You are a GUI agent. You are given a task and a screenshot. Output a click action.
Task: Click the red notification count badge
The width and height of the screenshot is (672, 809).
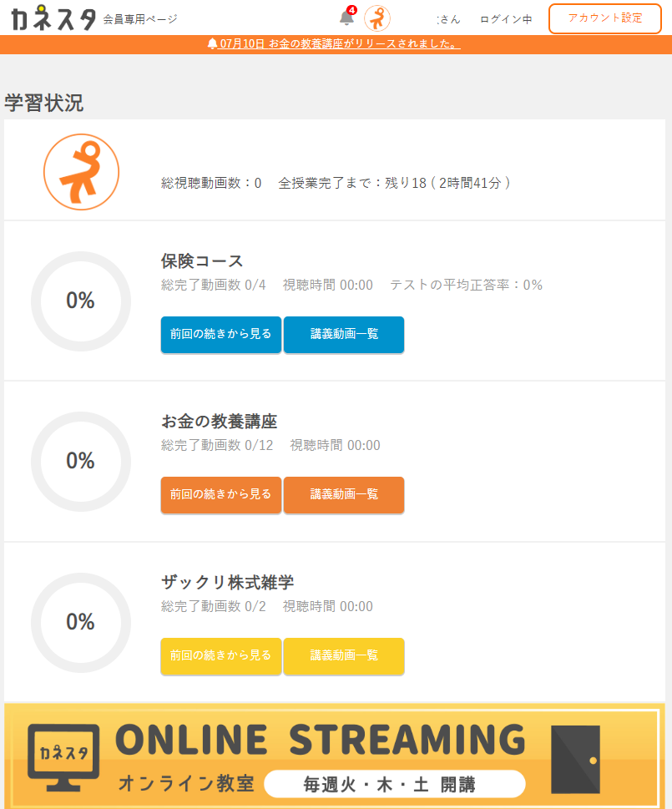[x=352, y=10]
